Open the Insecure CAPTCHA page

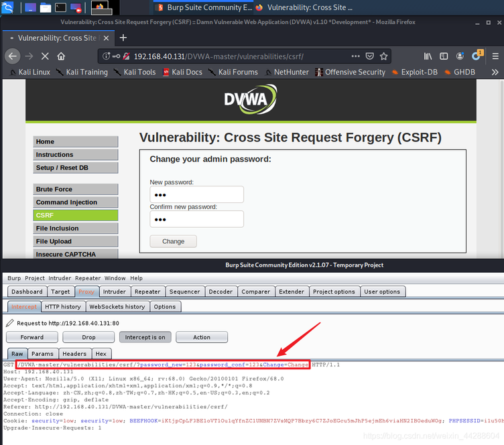76,254
